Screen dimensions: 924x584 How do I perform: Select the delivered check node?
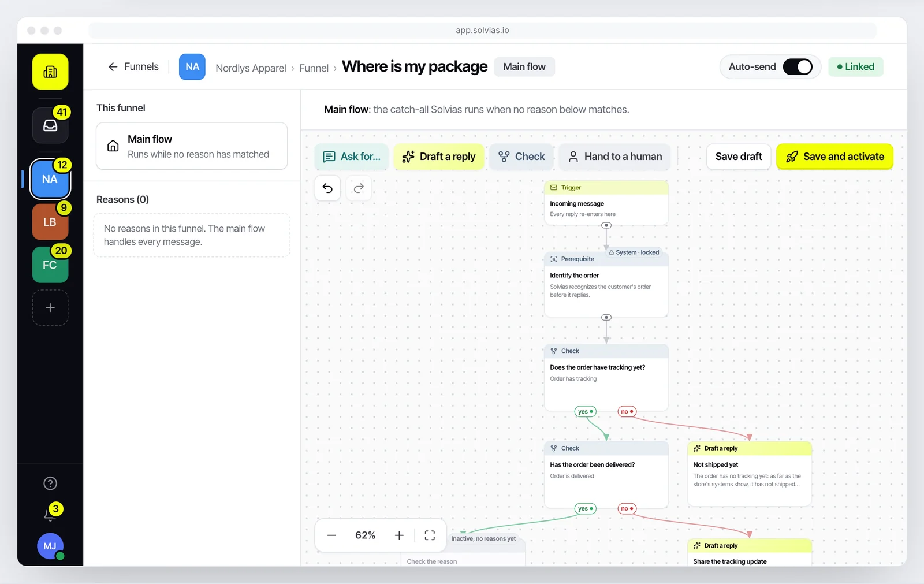point(606,474)
